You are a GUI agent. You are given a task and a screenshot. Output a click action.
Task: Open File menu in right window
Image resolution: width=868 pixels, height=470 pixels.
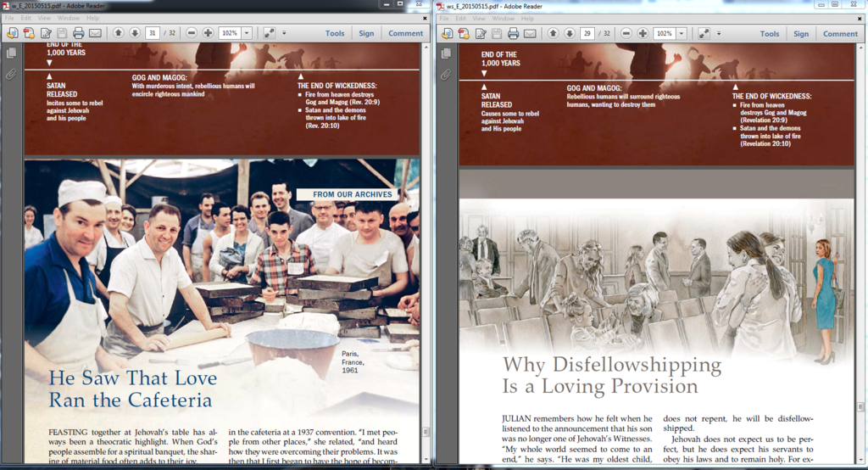pyautogui.click(x=444, y=19)
